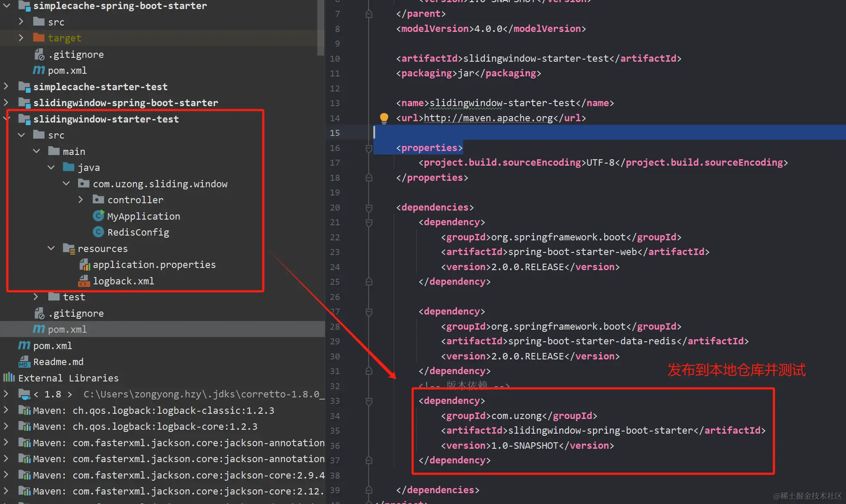
Task: Fold the dependencies block at line 20
Action: (x=369, y=208)
